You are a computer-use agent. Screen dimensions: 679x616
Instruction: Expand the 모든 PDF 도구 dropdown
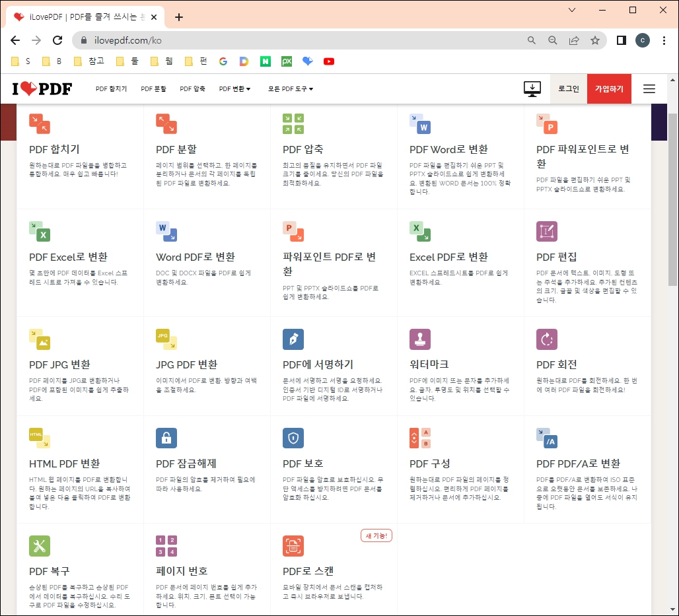(291, 88)
